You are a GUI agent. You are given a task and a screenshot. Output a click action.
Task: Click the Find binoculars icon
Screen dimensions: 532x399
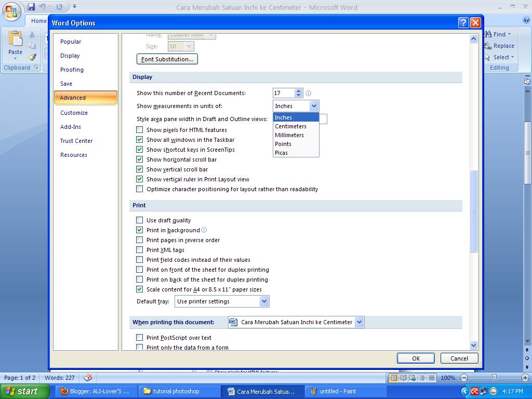point(488,34)
